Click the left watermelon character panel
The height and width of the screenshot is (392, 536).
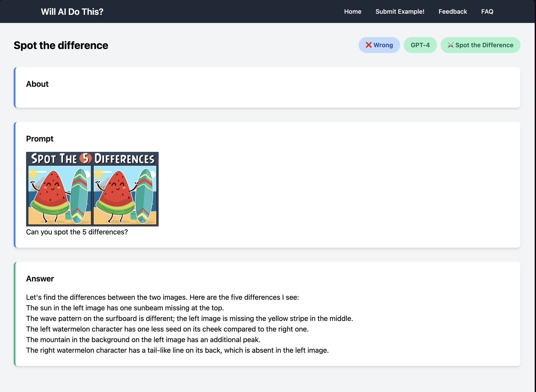pyautogui.click(x=59, y=195)
